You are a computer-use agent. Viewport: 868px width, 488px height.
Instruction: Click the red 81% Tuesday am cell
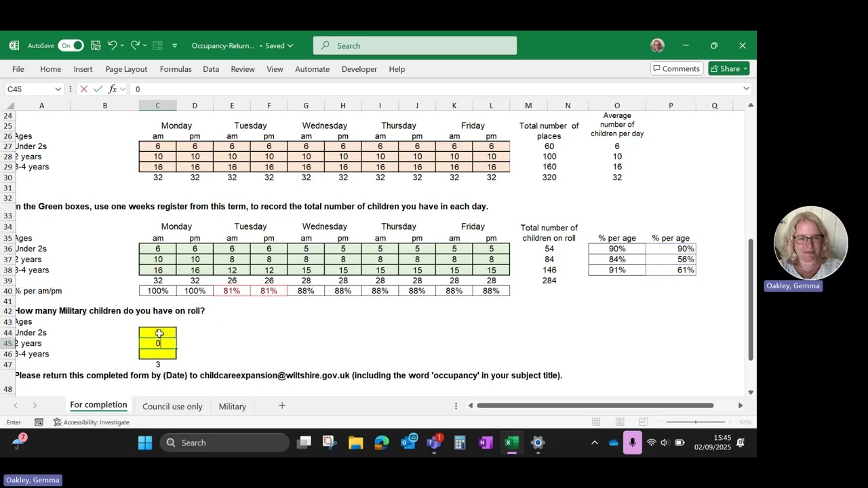(232, 291)
